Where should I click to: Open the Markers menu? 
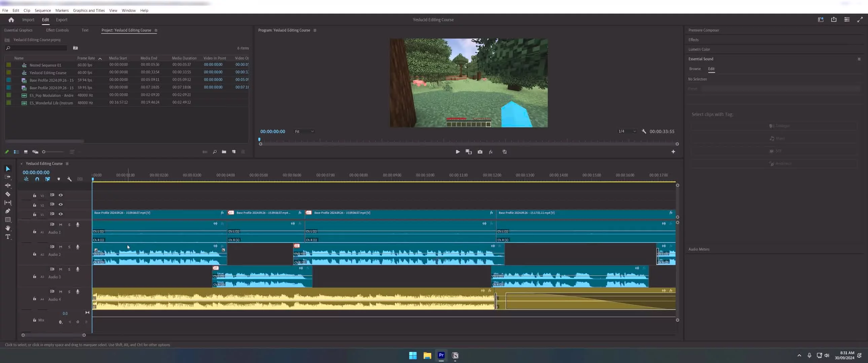point(62,10)
